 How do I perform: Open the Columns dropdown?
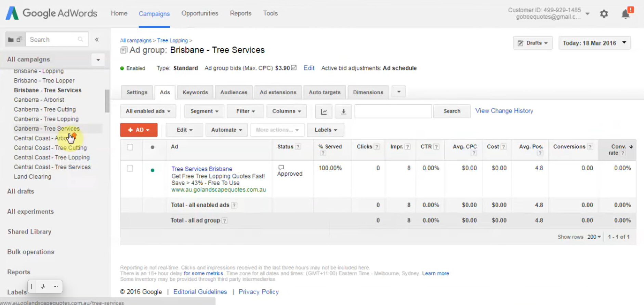pyautogui.click(x=287, y=111)
